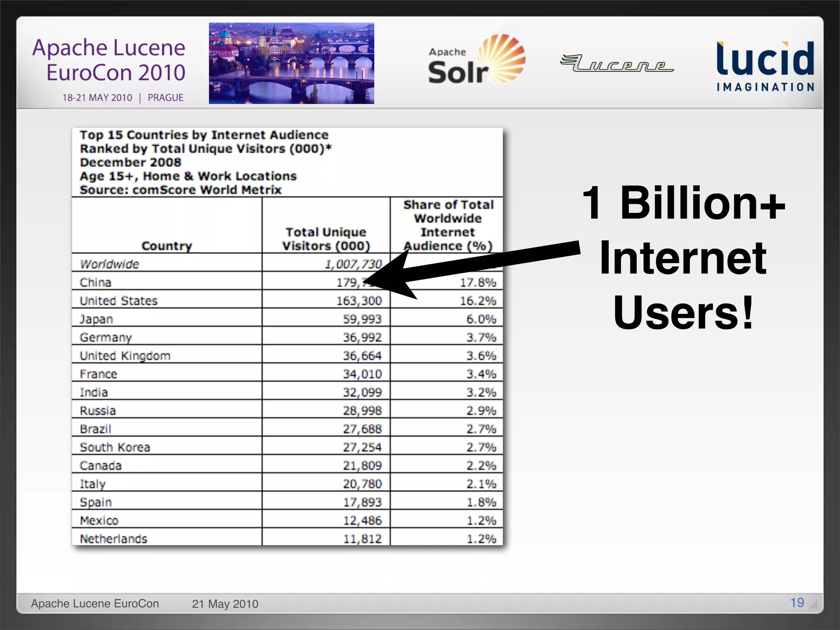Viewport: 840px width, 630px height.
Task: Click the 27,688 visitors value
Action: point(362,429)
